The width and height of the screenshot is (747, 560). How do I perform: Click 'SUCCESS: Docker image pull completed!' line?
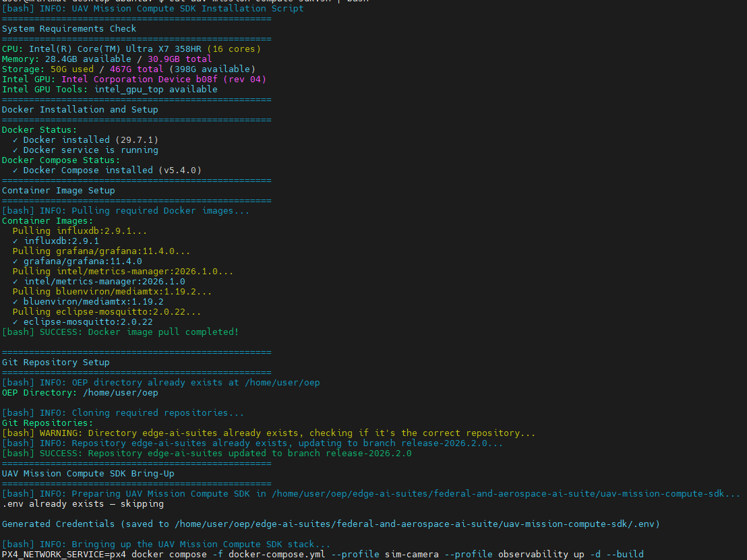[x=120, y=332]
